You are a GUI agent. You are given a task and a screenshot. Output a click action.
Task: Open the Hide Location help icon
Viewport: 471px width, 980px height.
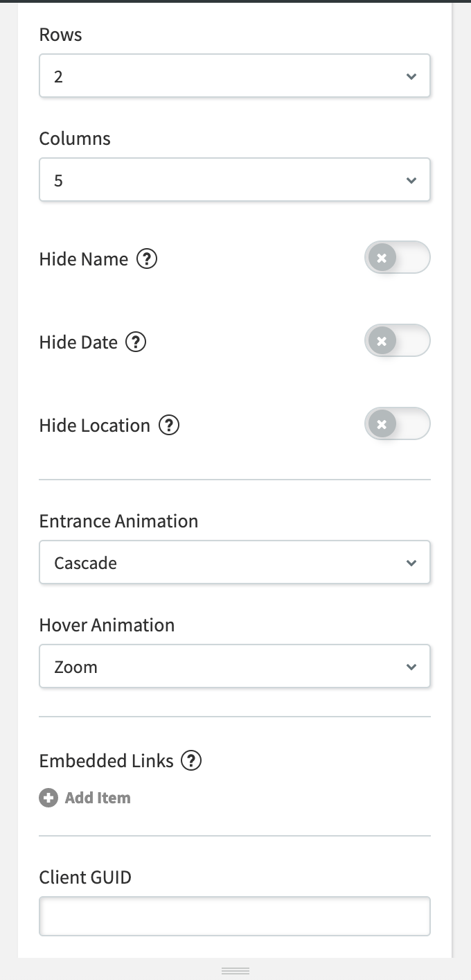(169, 426)
